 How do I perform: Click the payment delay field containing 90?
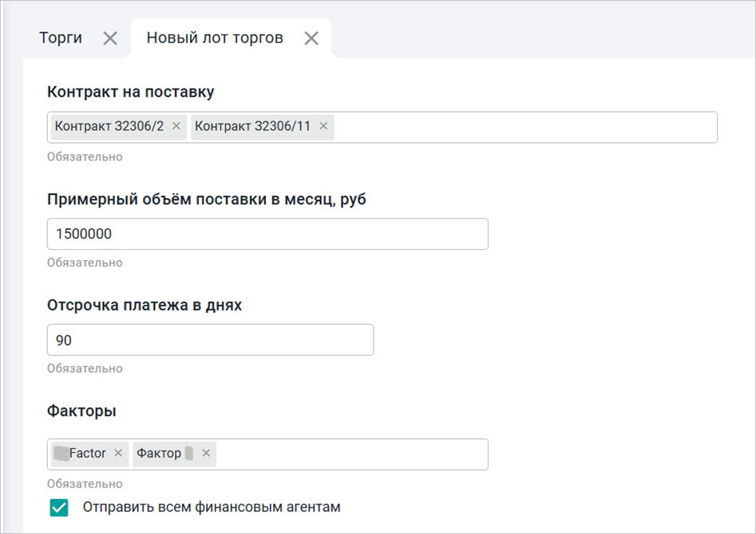pyautogui.click(x=210, y=340)
